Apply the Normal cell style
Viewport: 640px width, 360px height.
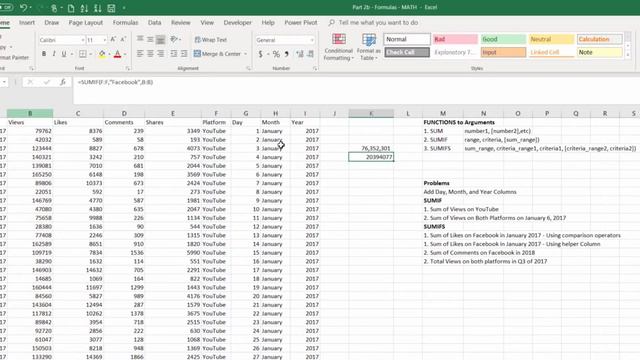[407, 39]
